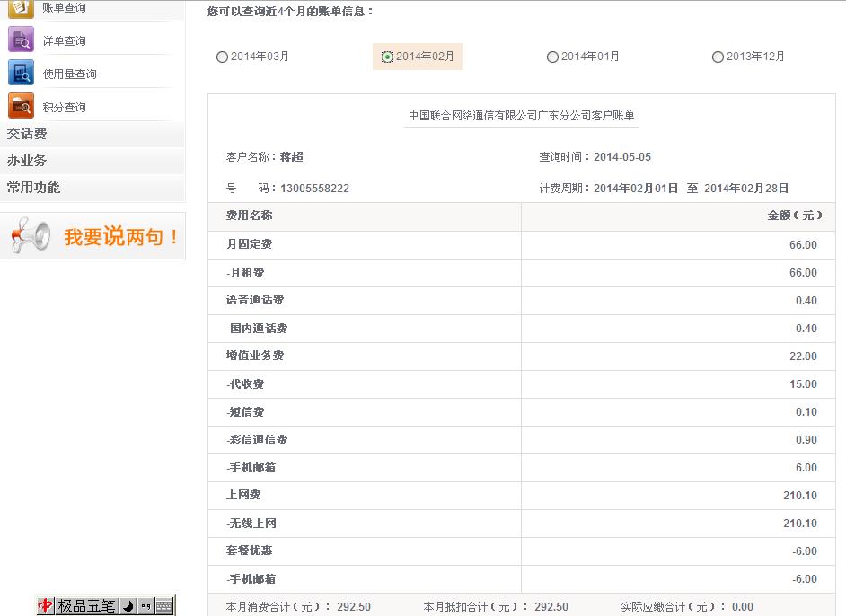Toggle the half-moon full/half width icon
Viewport: 846px width, 616px height.
[x=128, y=606]
